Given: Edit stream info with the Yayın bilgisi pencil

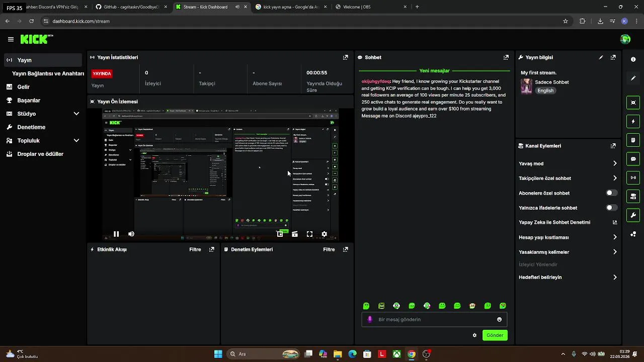Looking at the screenshot, I should click(x=601, y=57).
